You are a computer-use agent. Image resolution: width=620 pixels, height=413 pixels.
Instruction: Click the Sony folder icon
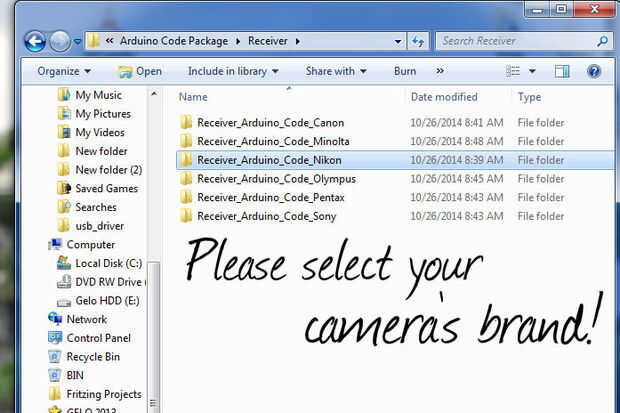(x=186, y=216)
